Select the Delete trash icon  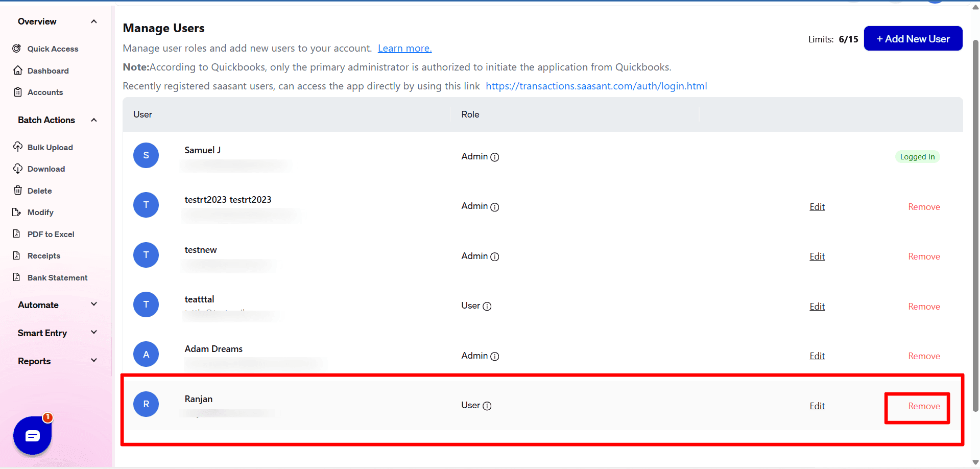pos(17,191)
